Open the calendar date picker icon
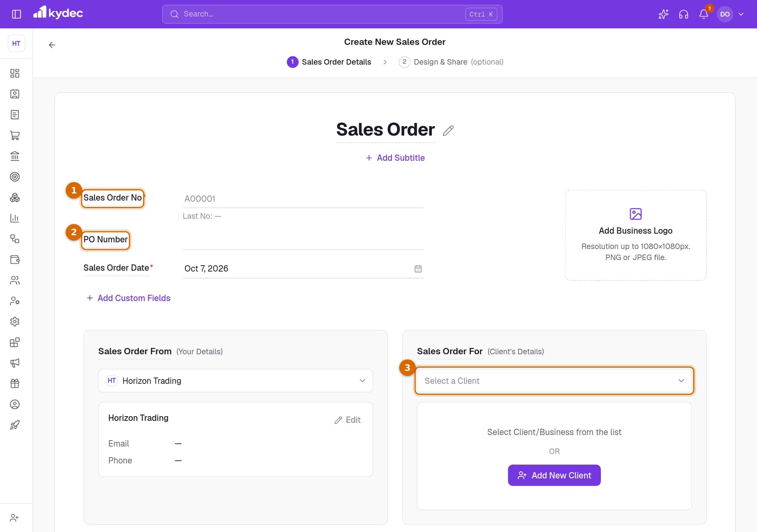 [x=418, y=269]
